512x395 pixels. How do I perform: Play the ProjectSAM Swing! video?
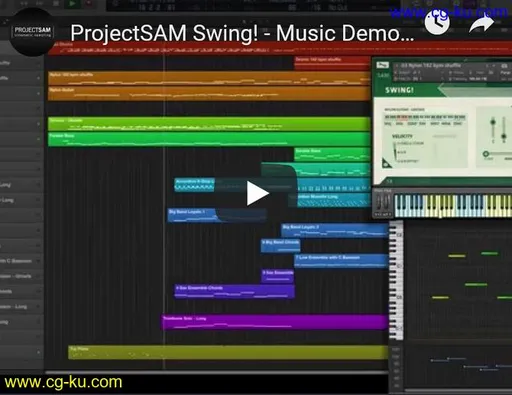click(257, 193)
